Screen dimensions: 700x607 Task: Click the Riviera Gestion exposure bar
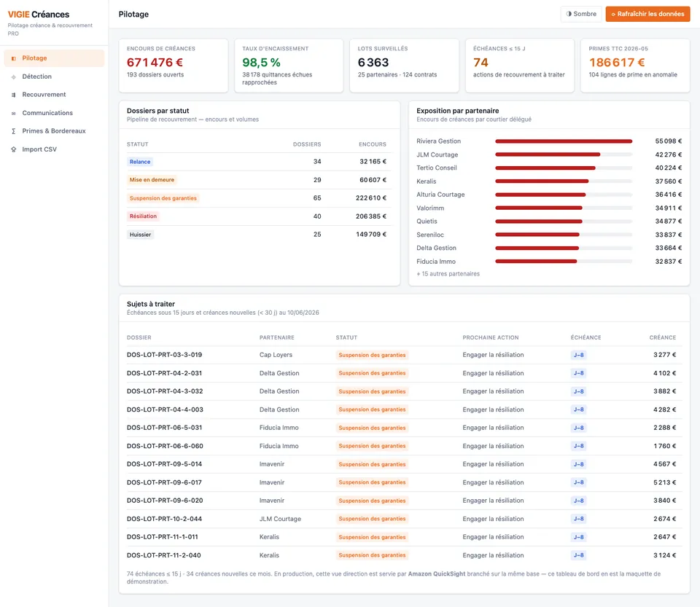click(564, 141)
